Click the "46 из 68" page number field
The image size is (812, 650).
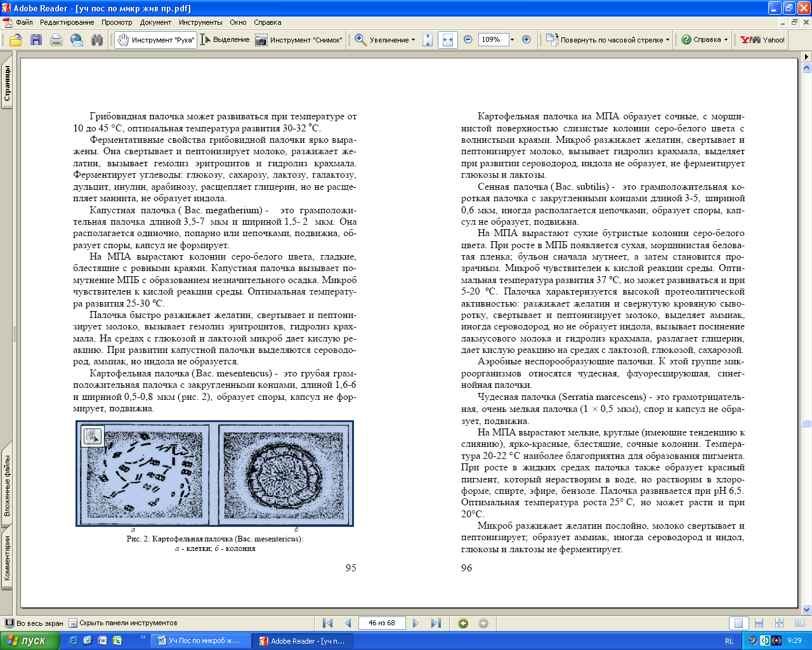coord(382,623)
